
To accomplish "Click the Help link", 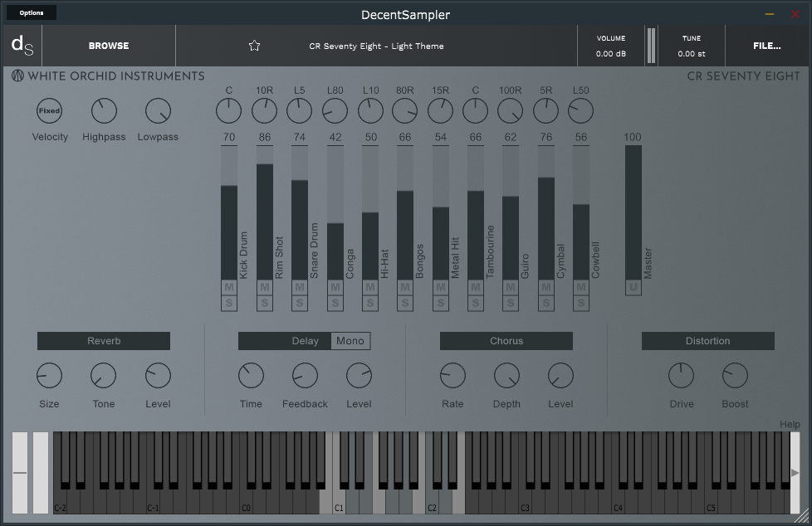I will point(790,425).
